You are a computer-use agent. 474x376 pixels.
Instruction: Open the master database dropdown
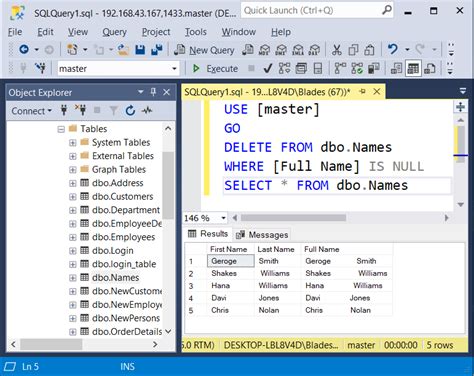(174, 69)
